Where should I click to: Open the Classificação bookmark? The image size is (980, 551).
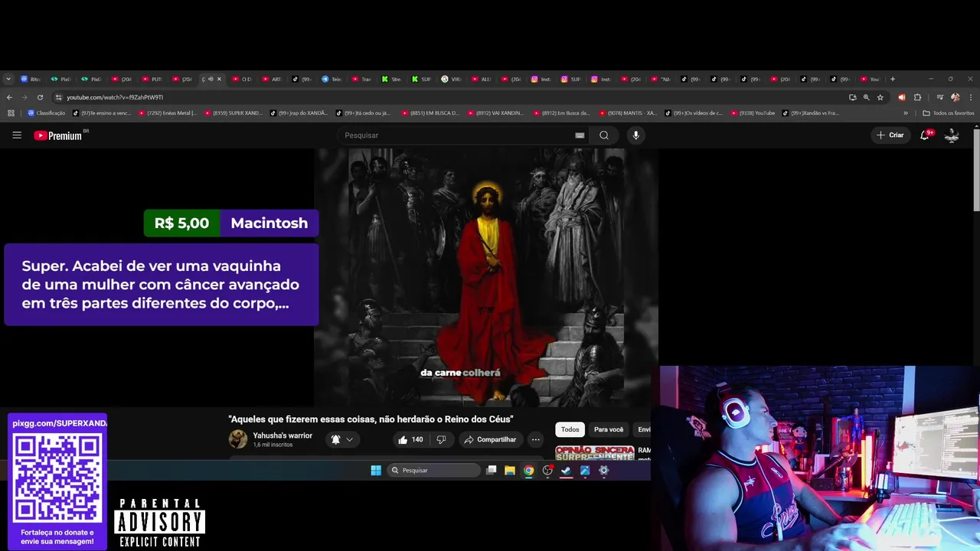(46, 113)
